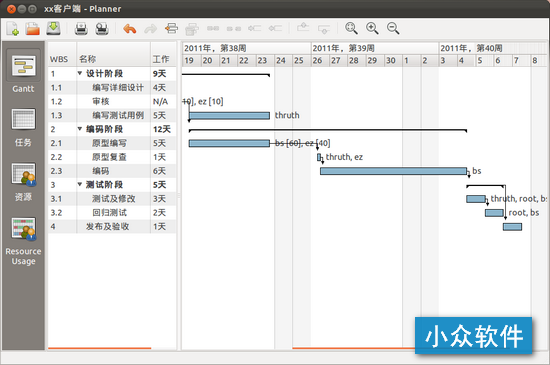This screenshot has width=550, height=365.
Task: Select the 编写测试用例 task row
Action: pyautogui.click(x=112, y=115)
